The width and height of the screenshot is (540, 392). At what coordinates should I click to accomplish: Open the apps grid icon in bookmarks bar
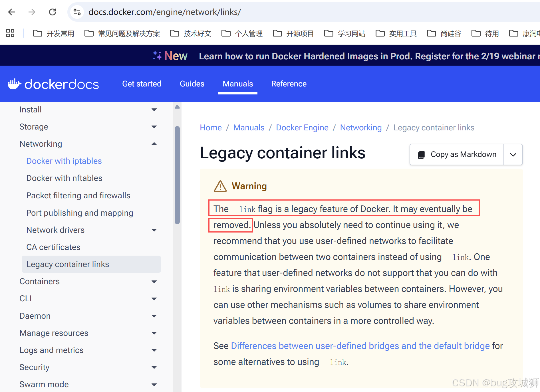pyautogui.click(x=10, y=33)
